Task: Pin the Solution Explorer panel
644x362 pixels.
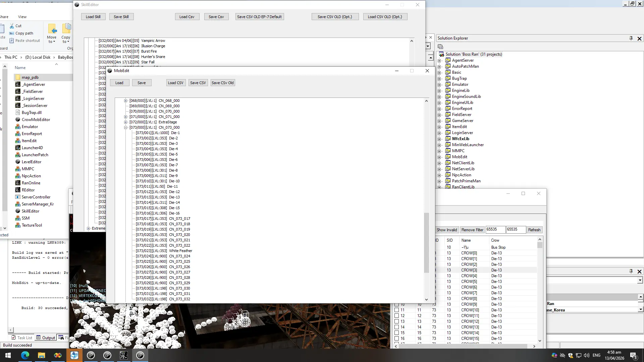Action: (x=631, y=38)
